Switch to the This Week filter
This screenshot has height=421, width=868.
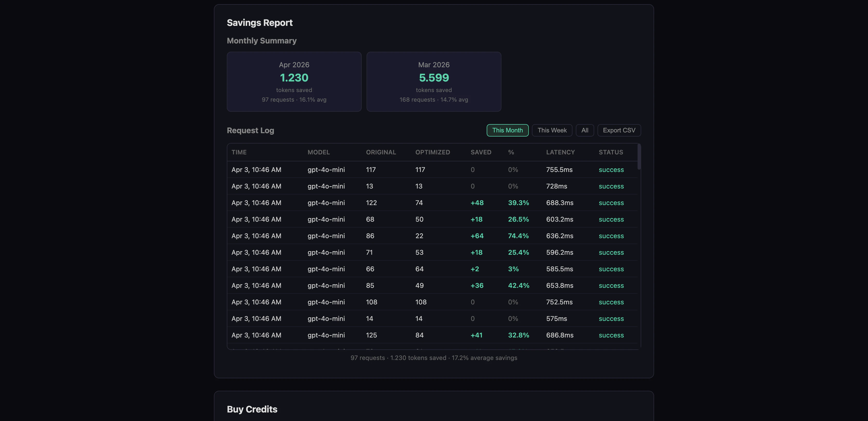pos(552,130)
